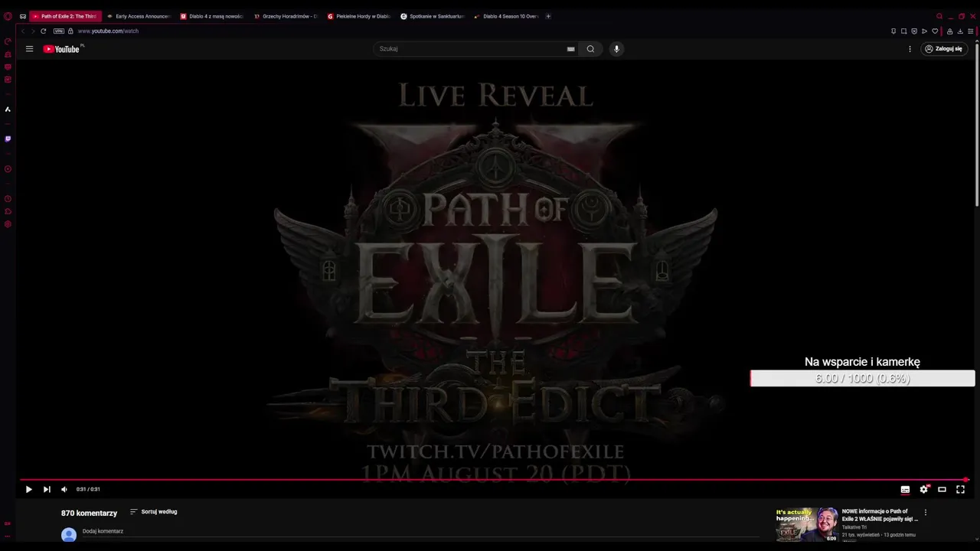Switch to Diablo 4 Season 10 Overview tab
Image resolution: width=980 pixels, height=551 pixels.
click(x=506, y=16)
